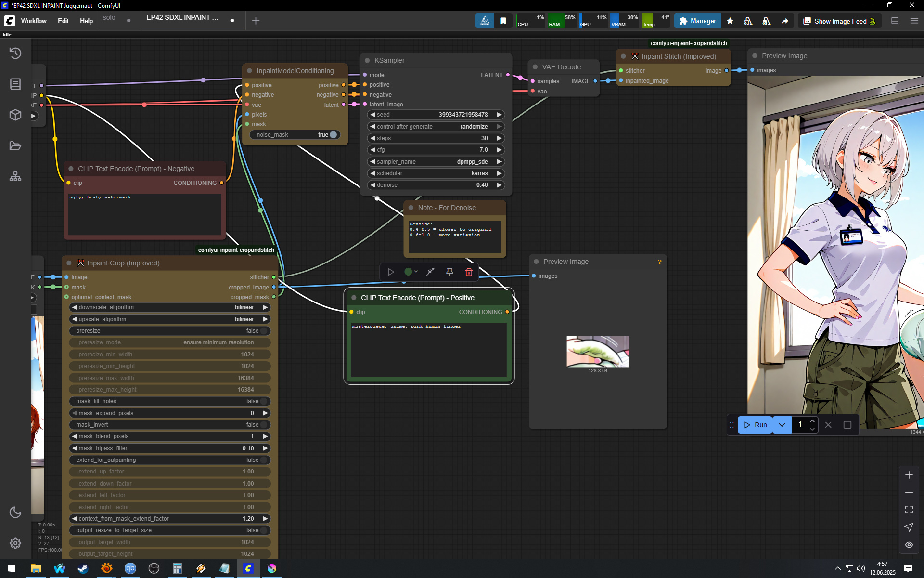Click mask_hipass_filter 0.10 value field
Viewport: 924px width, 578px height.
coord(170,448)
